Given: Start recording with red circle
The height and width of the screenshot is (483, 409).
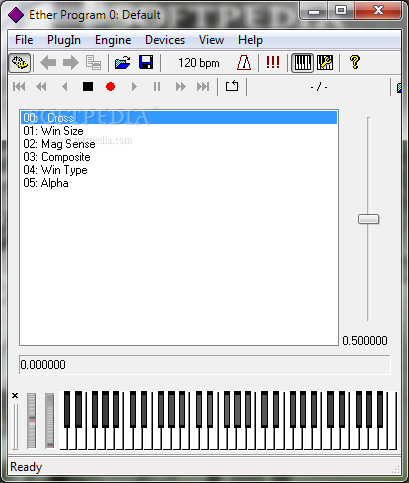Looking at the screenshot, I should [x=110, y=87].
